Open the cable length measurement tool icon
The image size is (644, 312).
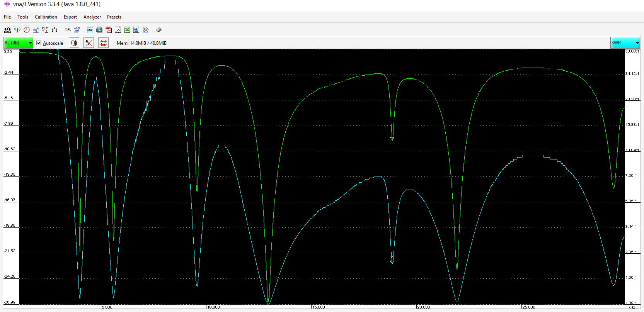coord(7,30)
